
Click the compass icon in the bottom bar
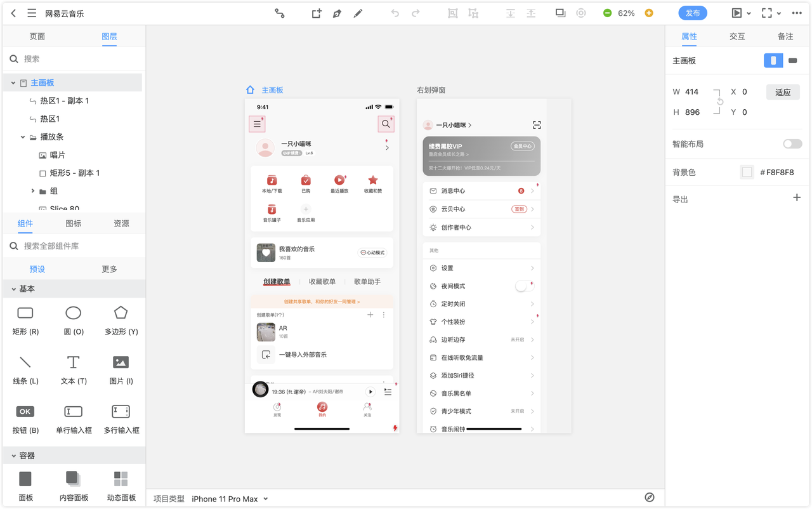click(650, 498)
